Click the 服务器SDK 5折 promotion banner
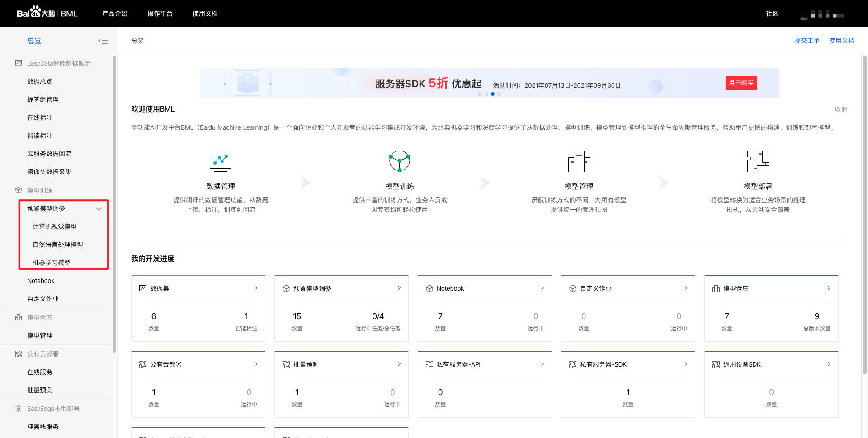Screen dimensions: 868x438 pyautogui.click(x=490, y=83)
